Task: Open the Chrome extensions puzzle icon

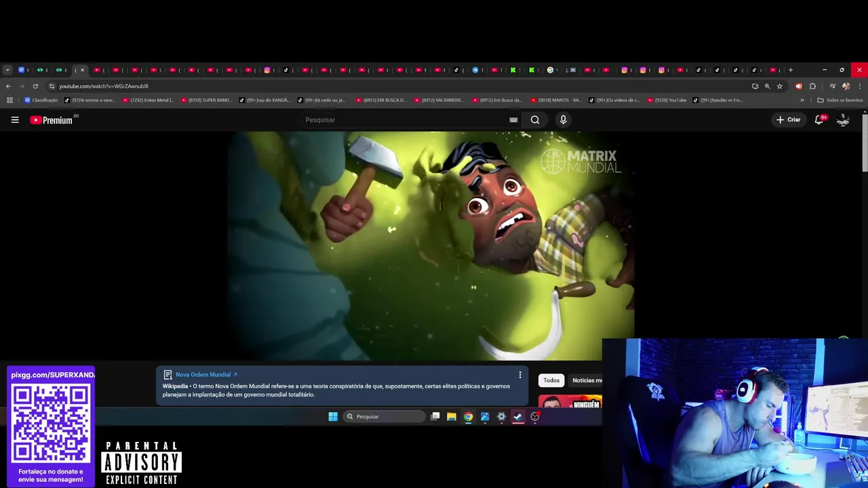Action: (812, 86)
